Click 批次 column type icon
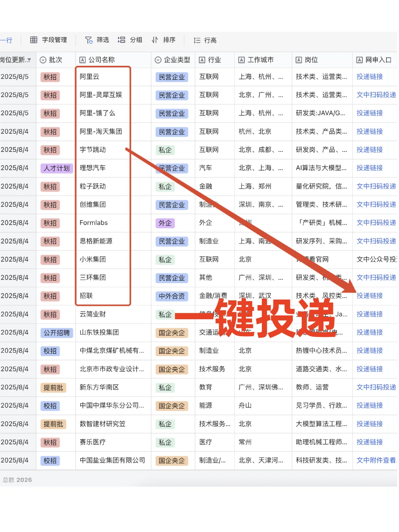This screenshot has height=532, width=399. click(x=43, y=60)
